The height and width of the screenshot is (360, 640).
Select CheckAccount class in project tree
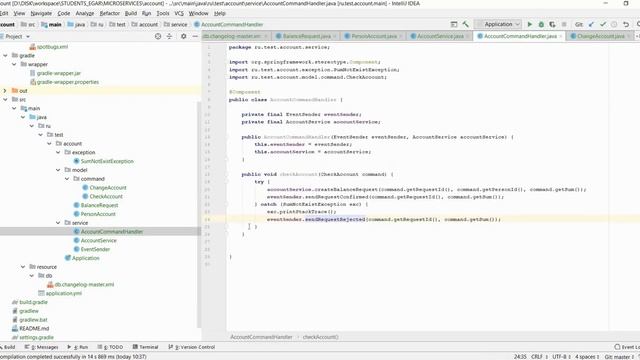[106, 196]
